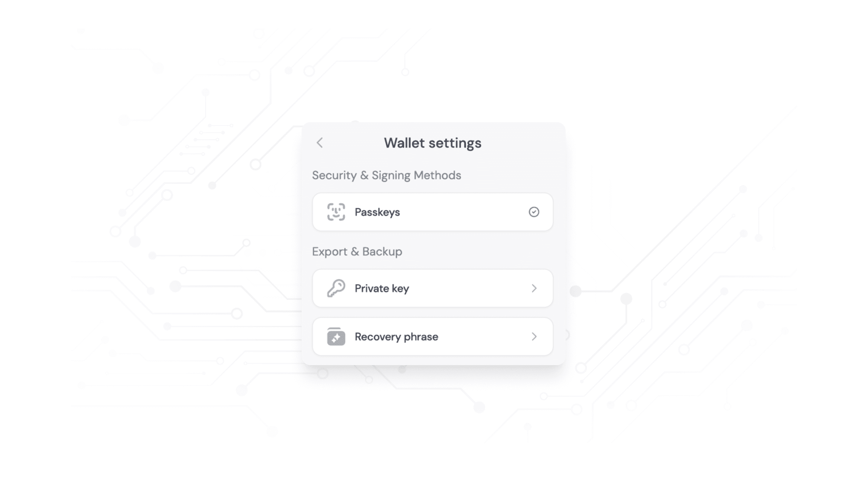The width and height of the screenshot is (868, 488).
Task: Select the Security & Signing Methods section
Action: (x=386, y=175)
